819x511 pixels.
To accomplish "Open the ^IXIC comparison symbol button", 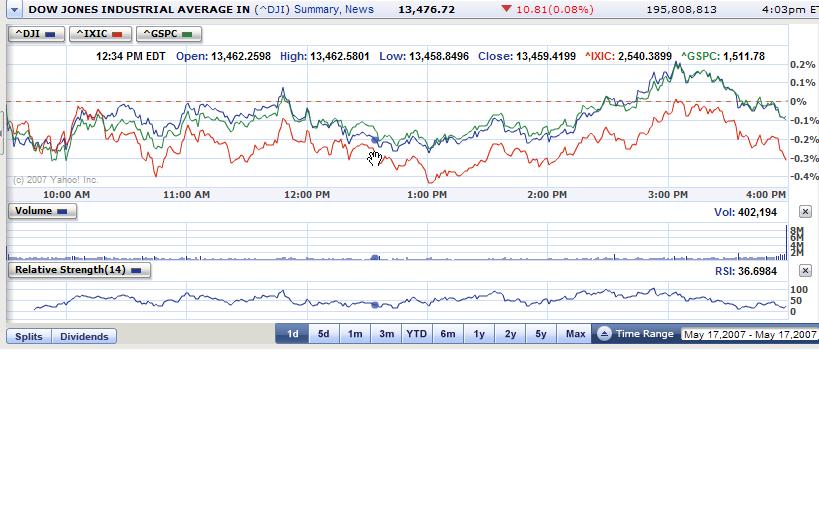I will 100,34.
